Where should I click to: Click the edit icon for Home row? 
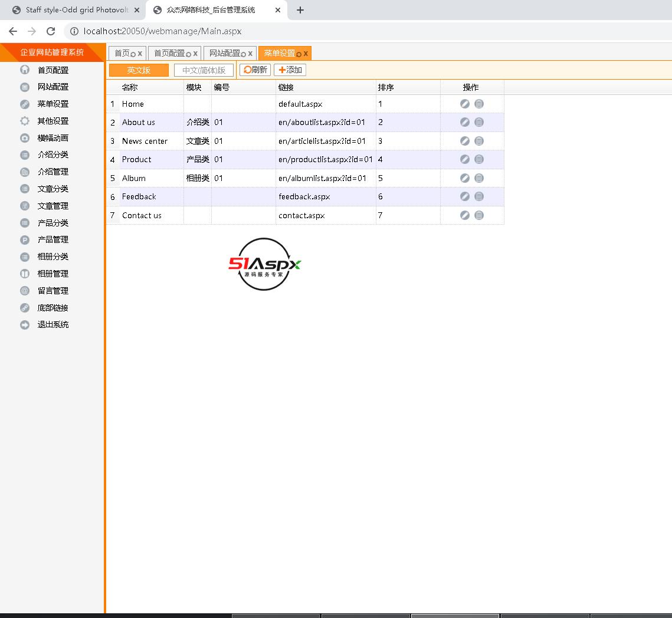pyautogui.click(x=465, y=104)
